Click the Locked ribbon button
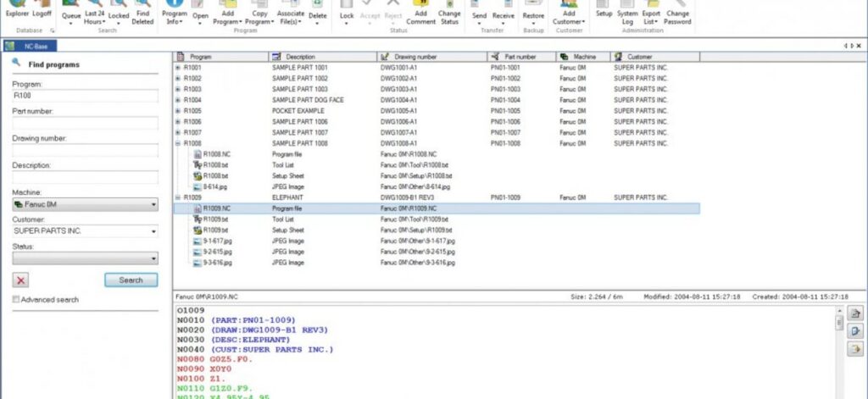The image size is (868, 399). (x=119, y=14)
